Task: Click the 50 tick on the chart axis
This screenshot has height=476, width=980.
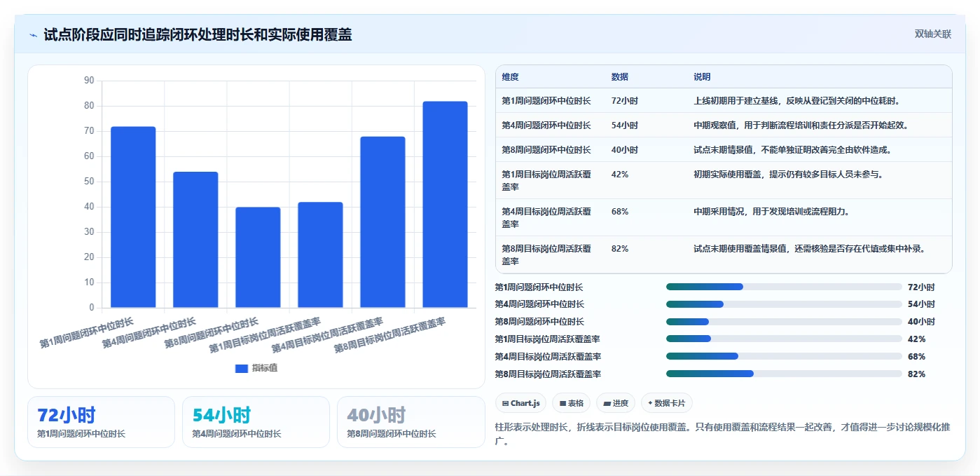Action: (88, 182)
